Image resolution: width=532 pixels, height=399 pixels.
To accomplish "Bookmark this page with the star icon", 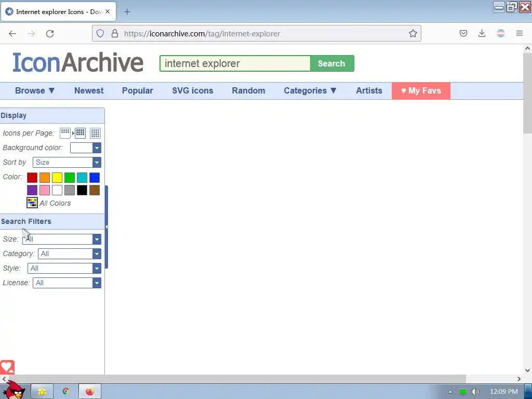I will tap(413, 33).
